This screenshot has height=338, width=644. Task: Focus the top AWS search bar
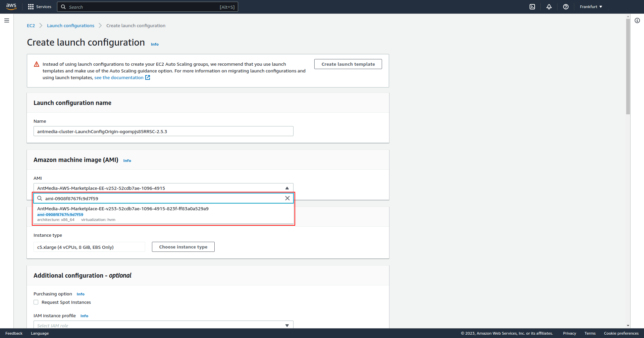[x=148, y=7]
